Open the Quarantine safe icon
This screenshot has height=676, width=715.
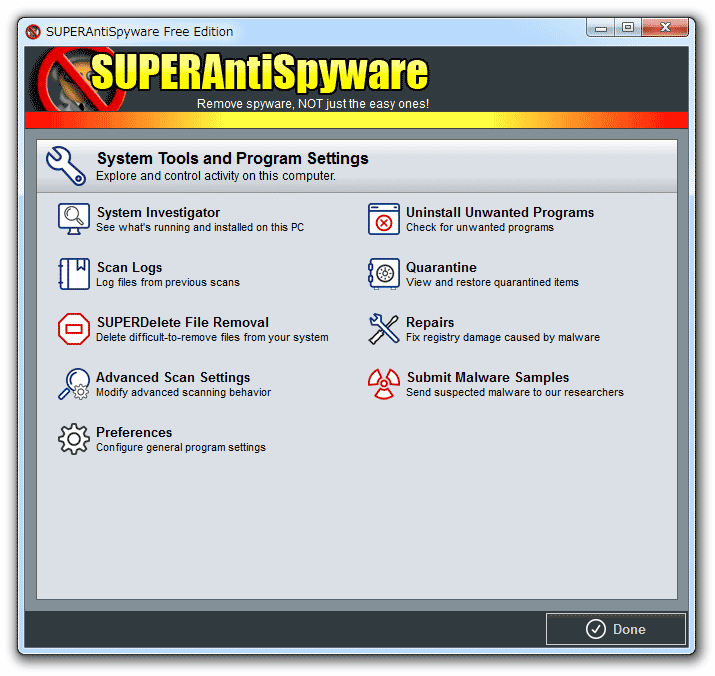click(x=383, y=274)
